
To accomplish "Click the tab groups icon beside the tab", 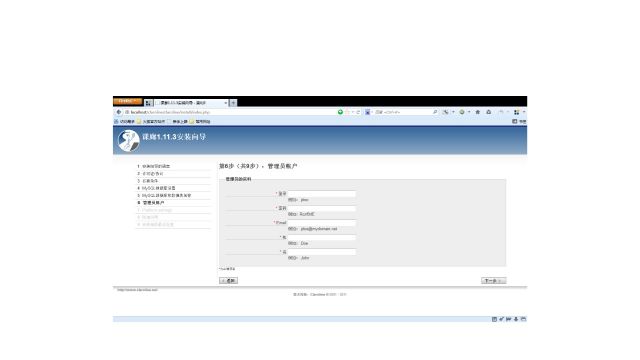I will [x=149, y=103].
